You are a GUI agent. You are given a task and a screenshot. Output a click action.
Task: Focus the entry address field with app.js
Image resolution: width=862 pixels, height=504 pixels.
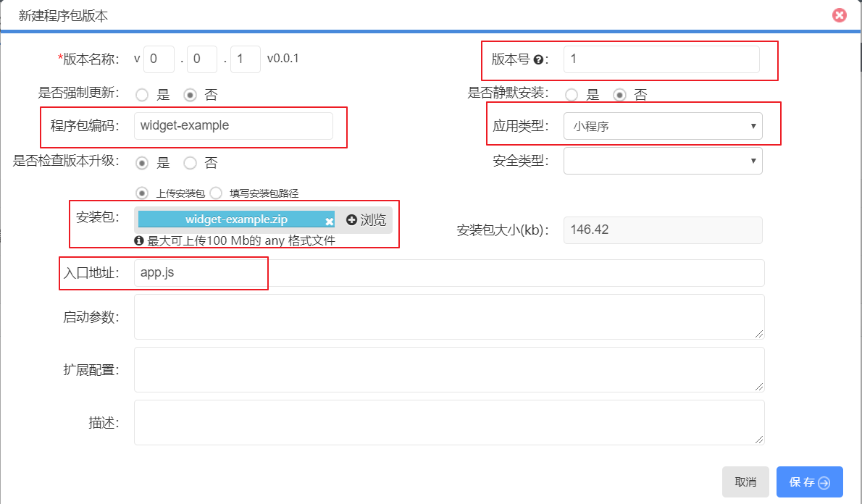(x=449, y=273)
